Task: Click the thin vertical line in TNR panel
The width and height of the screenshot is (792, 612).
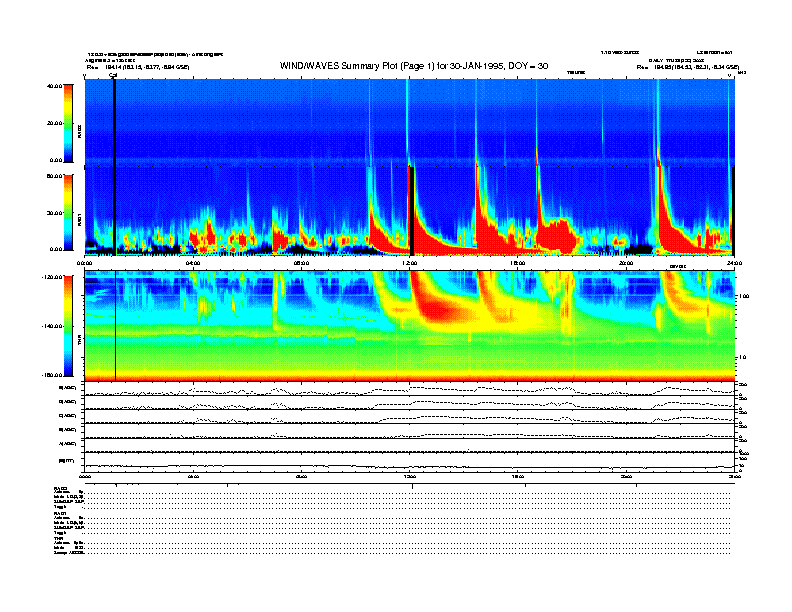Action: [116, 326]
